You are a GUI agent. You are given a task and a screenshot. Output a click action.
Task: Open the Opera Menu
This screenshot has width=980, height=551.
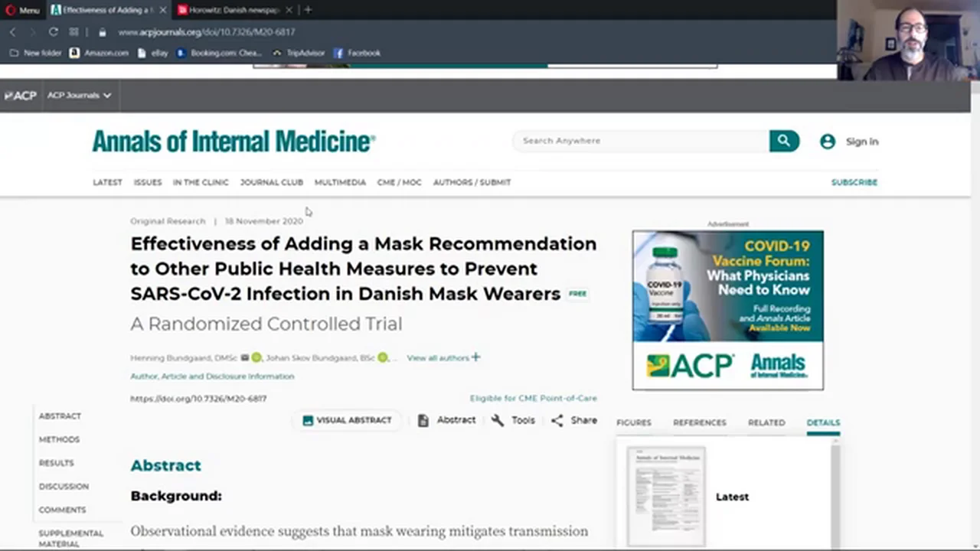coord(22,10)
